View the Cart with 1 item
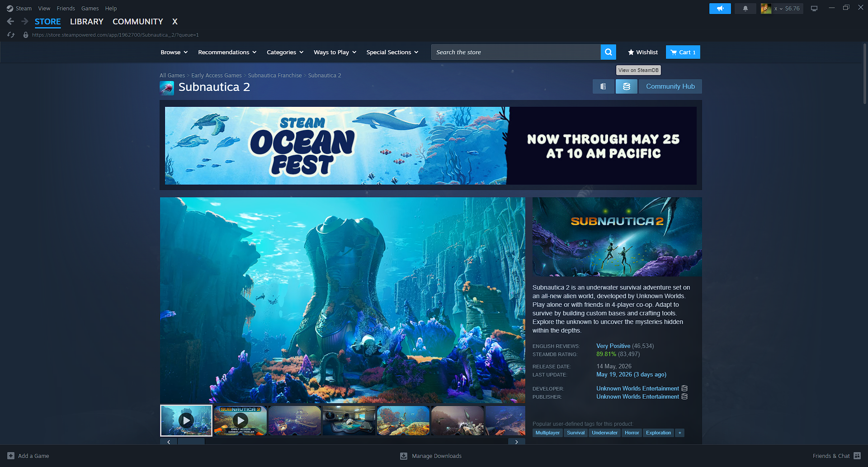 (683, 52)
